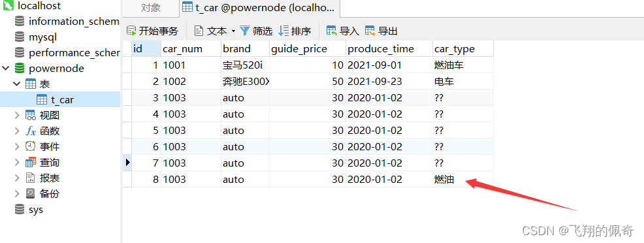This screenshot has height=243, width=644.
Task: Click the 报表 reports icon
Action: pos(31,178)
